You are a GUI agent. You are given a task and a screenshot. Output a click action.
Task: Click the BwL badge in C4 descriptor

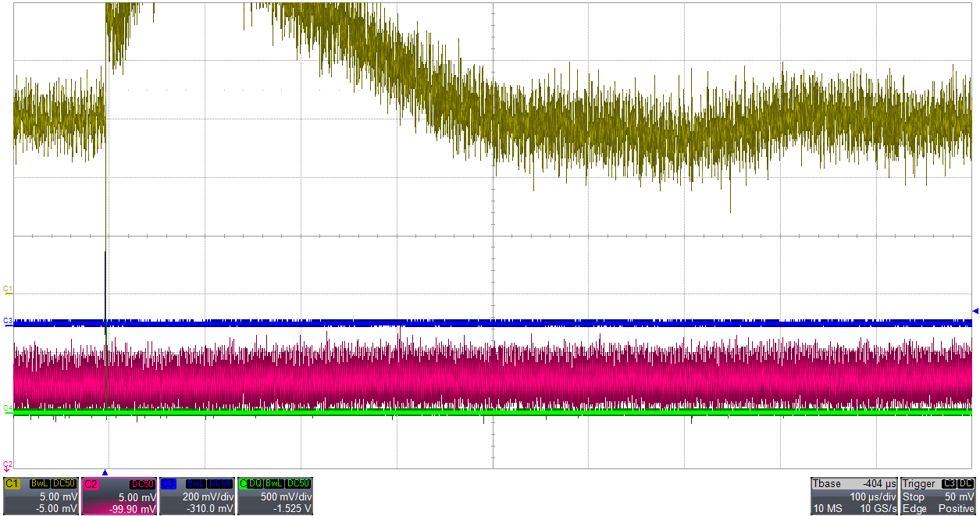click(273, 484)
